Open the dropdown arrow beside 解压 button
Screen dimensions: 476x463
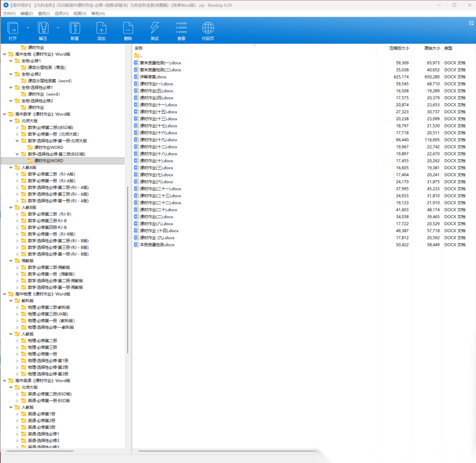58,27
